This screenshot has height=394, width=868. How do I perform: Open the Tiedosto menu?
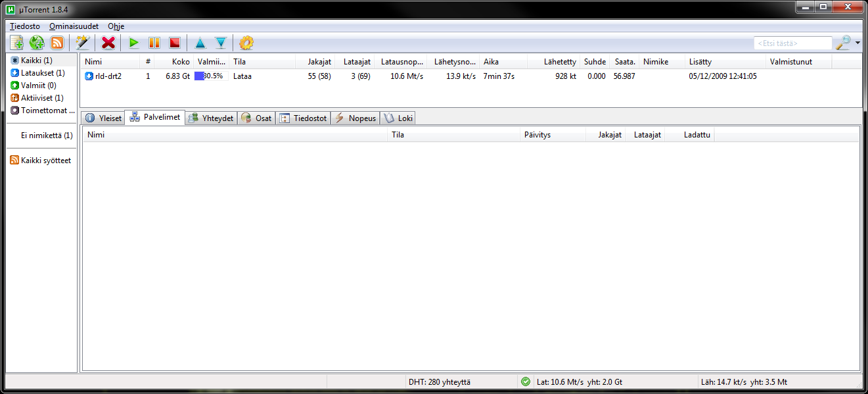[25, 26]
